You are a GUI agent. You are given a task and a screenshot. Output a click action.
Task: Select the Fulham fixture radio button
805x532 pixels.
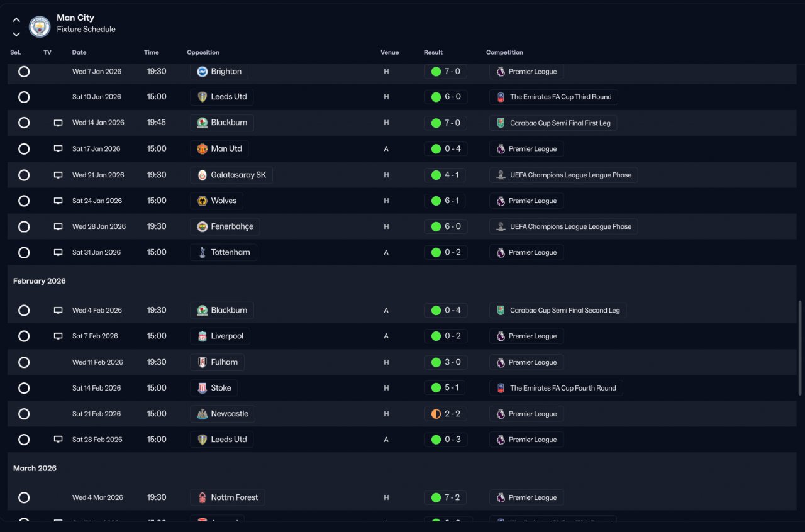(24, 362)
